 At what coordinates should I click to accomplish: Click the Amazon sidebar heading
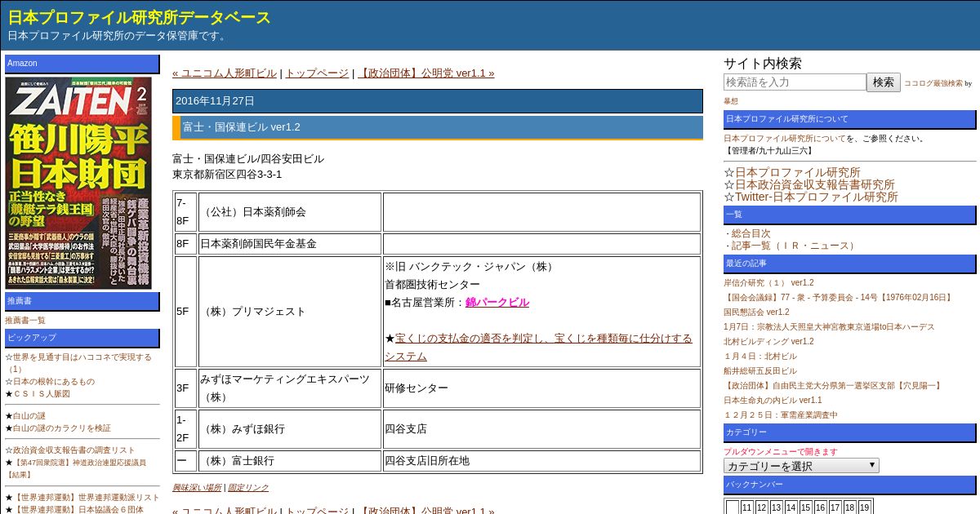coord(82,64)
